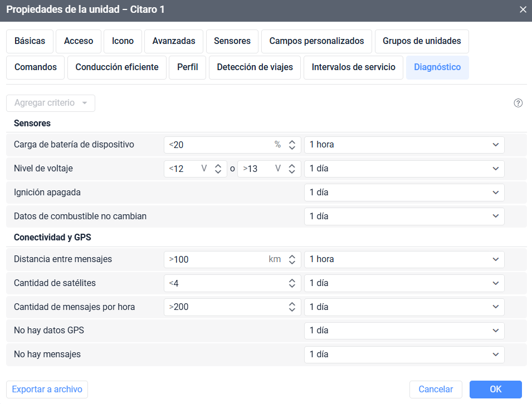This screenshot has height=404, width=532.
Task: Open interval dropdown for Distancia entre mensajes
Action: 404,259
